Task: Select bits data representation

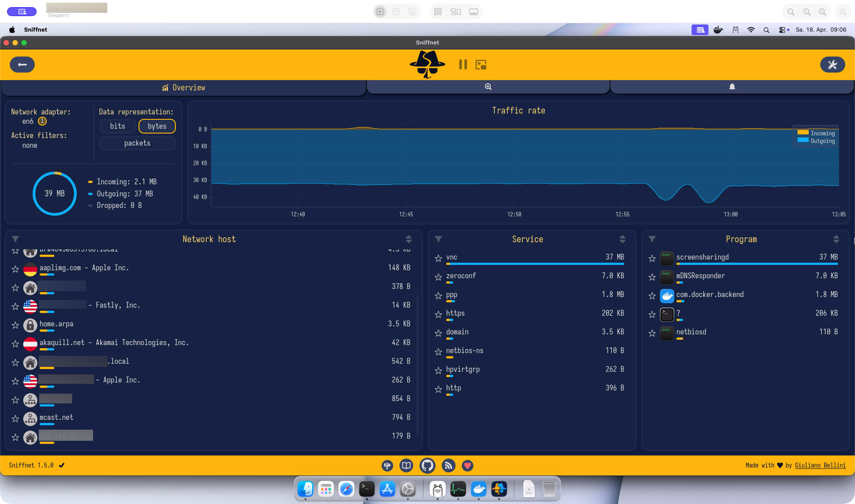Action: point(118,126)
